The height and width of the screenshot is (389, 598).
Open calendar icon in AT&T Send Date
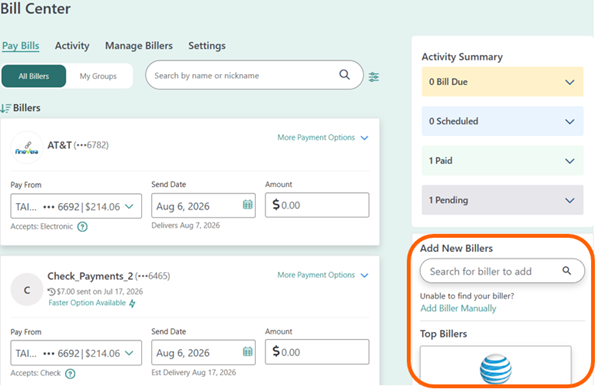248,205
